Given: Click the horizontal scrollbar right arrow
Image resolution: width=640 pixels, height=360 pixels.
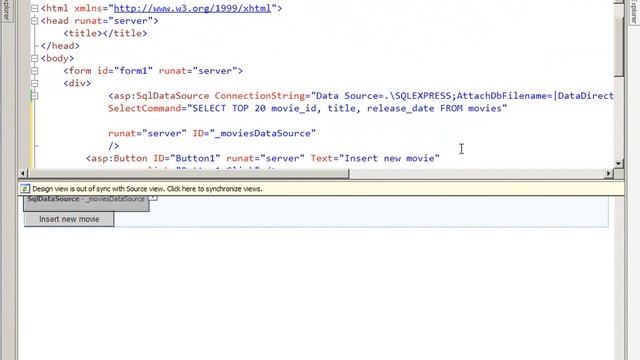Looking at the screenshot, I should tap(609, 173).
